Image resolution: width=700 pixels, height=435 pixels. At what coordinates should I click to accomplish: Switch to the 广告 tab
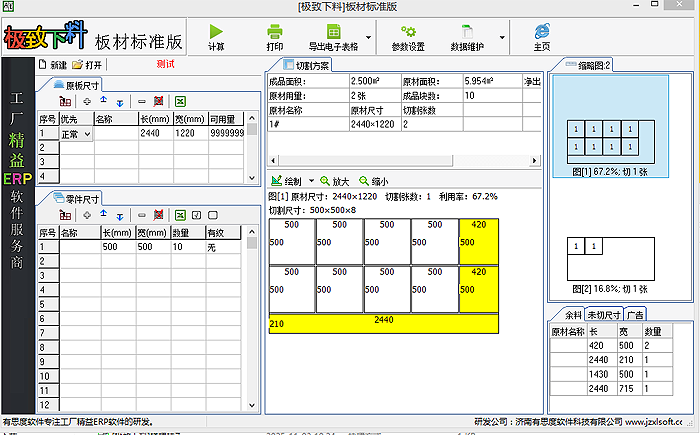tap(635, 314)
